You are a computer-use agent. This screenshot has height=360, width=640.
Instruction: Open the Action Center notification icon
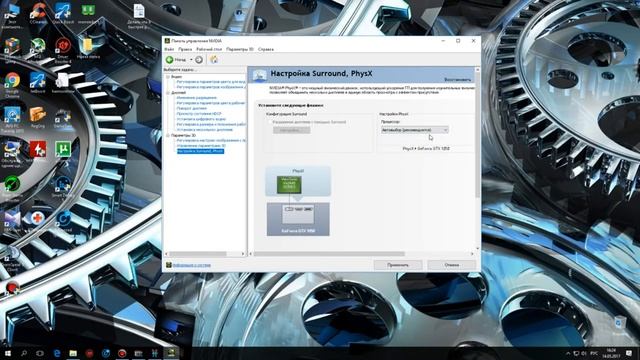point(629,353)
